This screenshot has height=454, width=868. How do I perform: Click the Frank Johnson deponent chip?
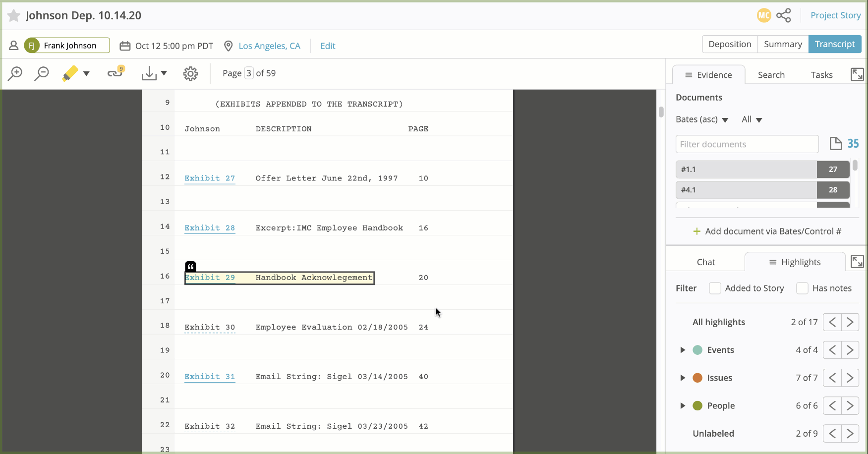(67, 46)
